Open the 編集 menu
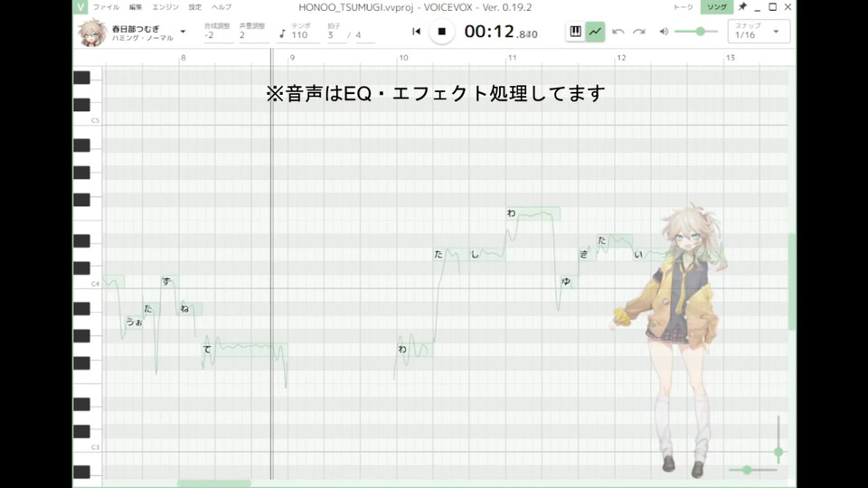 coord(136,7)
